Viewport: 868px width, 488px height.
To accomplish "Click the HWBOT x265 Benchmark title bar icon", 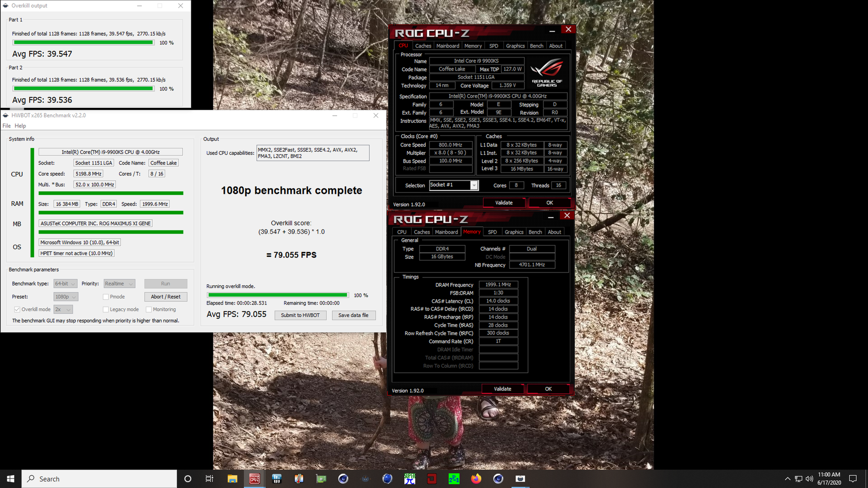I will point(6,115).
